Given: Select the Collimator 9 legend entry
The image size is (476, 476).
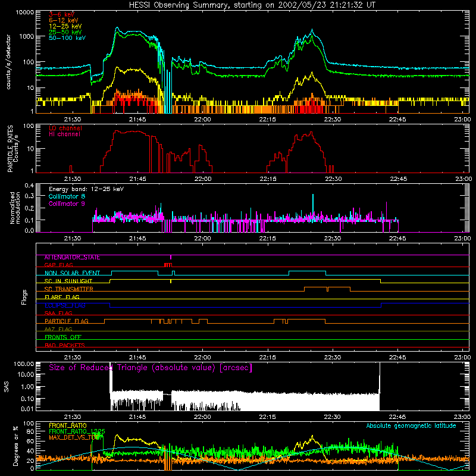Looking at the screenshot, I should click(67, 203).
